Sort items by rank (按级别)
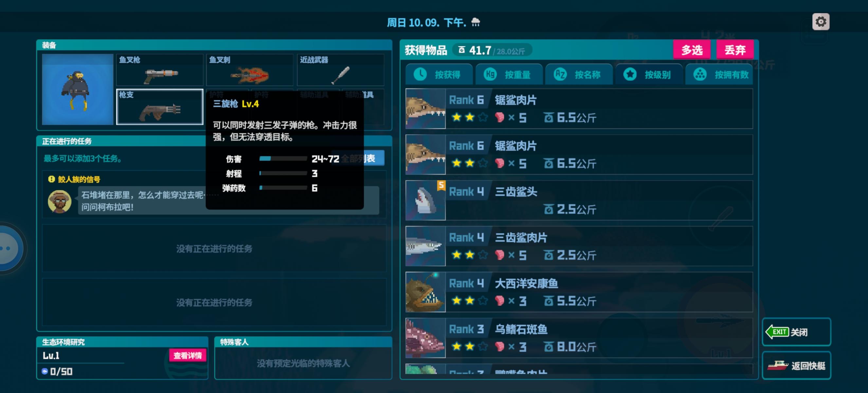868x393 pixels. point(649,74)
